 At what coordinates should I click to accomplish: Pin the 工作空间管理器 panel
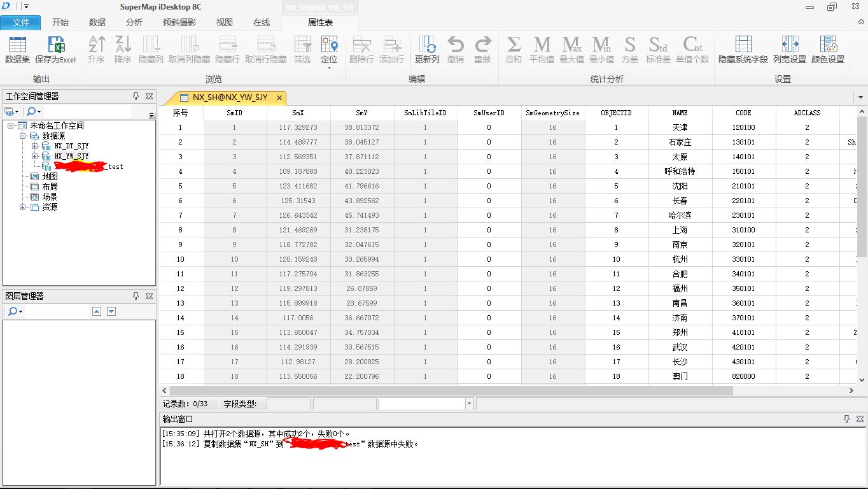136,96
